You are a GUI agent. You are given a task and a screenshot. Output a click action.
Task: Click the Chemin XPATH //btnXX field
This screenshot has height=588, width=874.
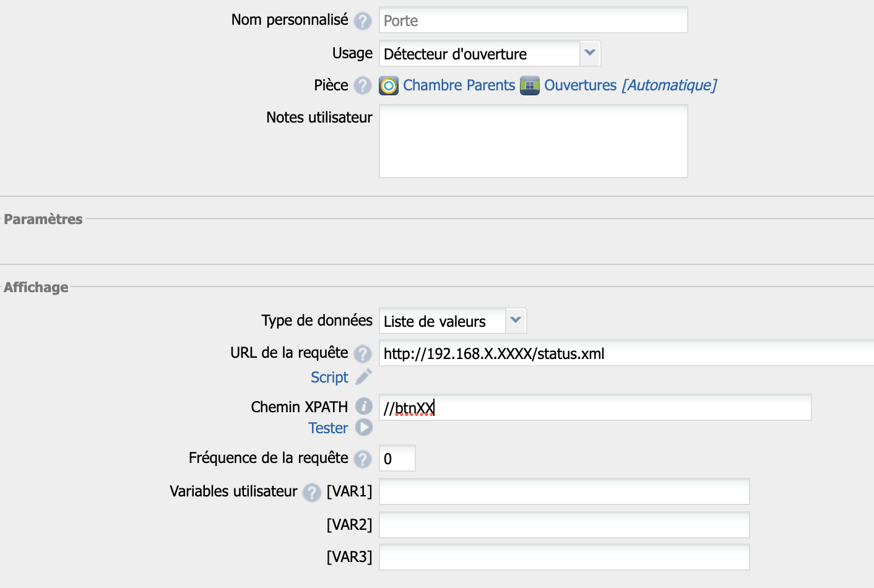pos(595,407)
